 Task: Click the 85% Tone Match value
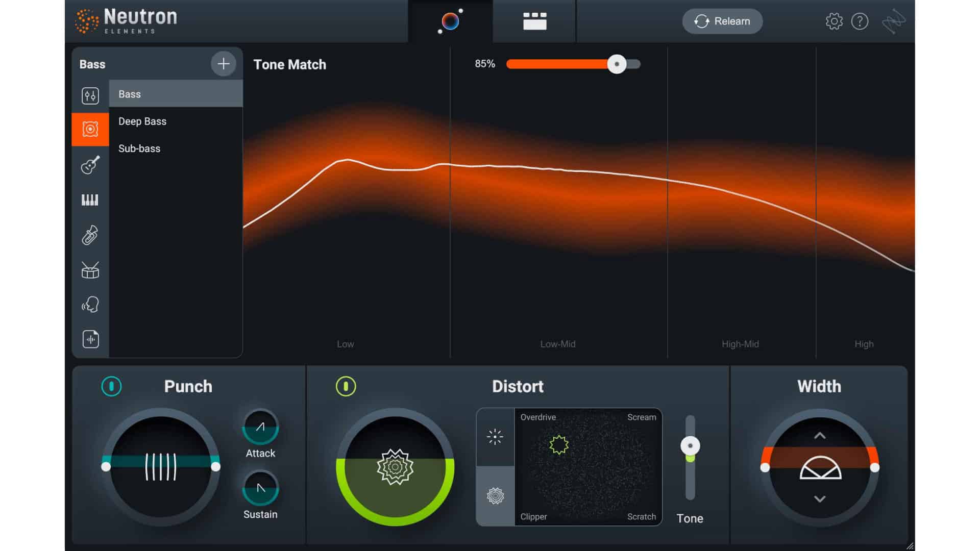pos(485,64)
